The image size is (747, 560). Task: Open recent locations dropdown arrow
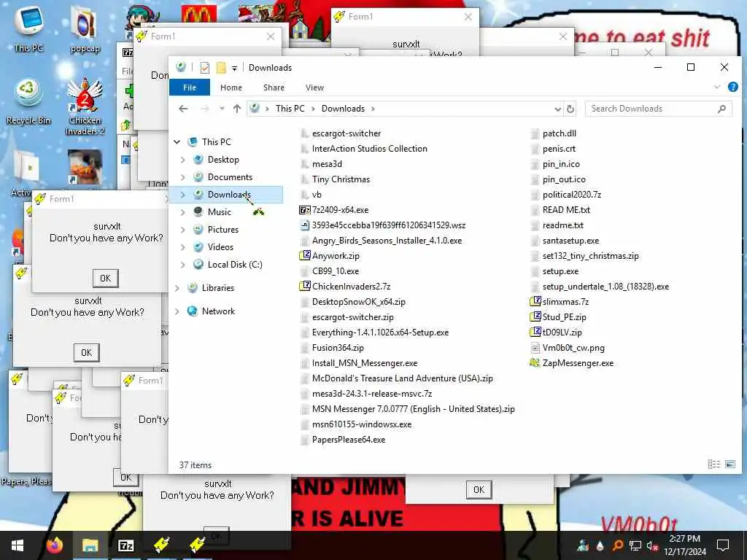(x=222, y=109)
